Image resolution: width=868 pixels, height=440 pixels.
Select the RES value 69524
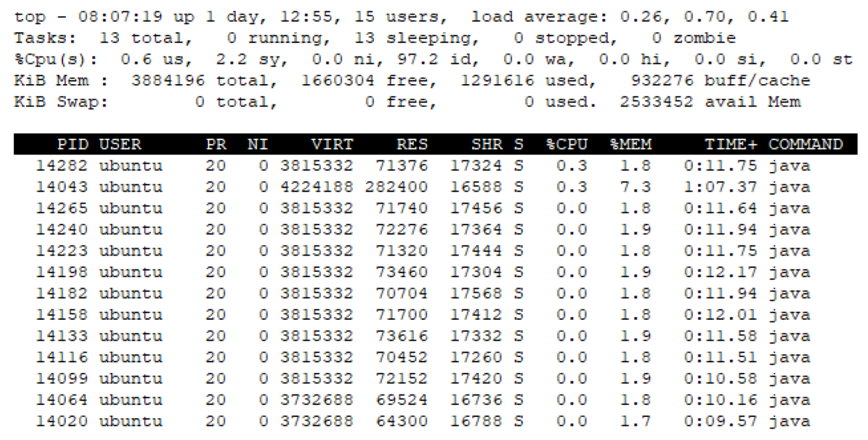401,400
